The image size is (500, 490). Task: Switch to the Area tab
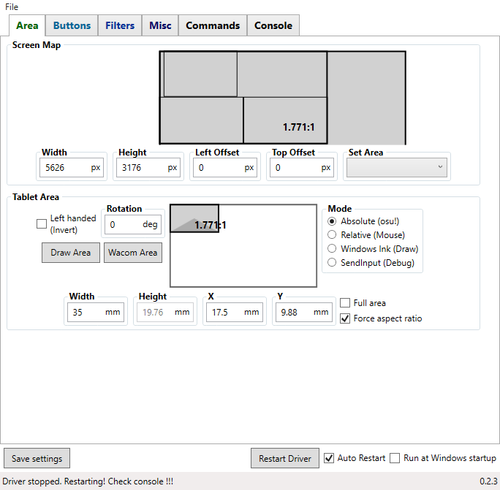click(27, 25)
